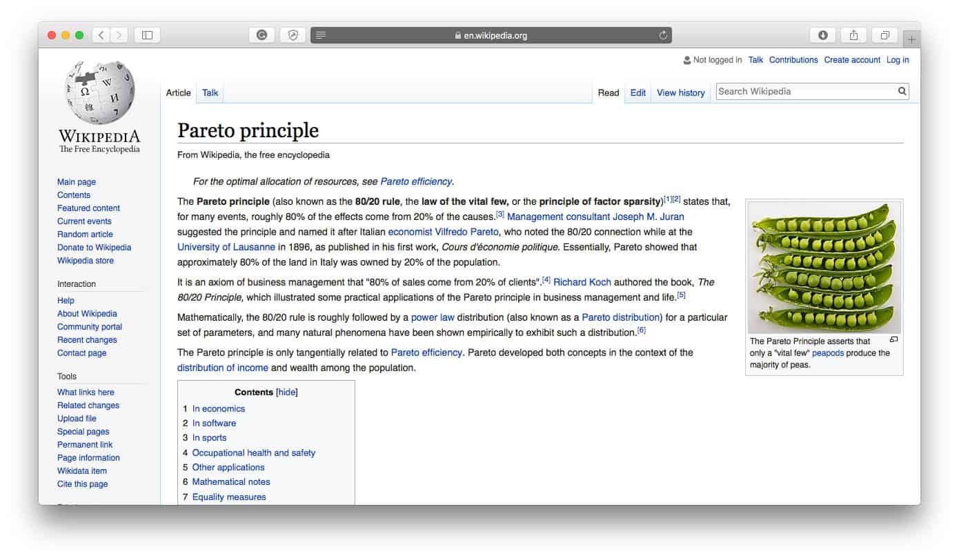Show all tabs overview icon
The image size is (959, 560).
[885, 35]
